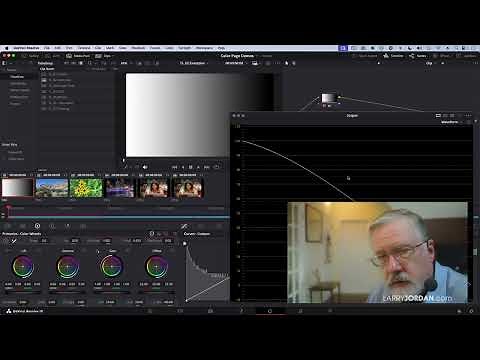Click the master slider under Lift wheel

[x=23, y=292]
